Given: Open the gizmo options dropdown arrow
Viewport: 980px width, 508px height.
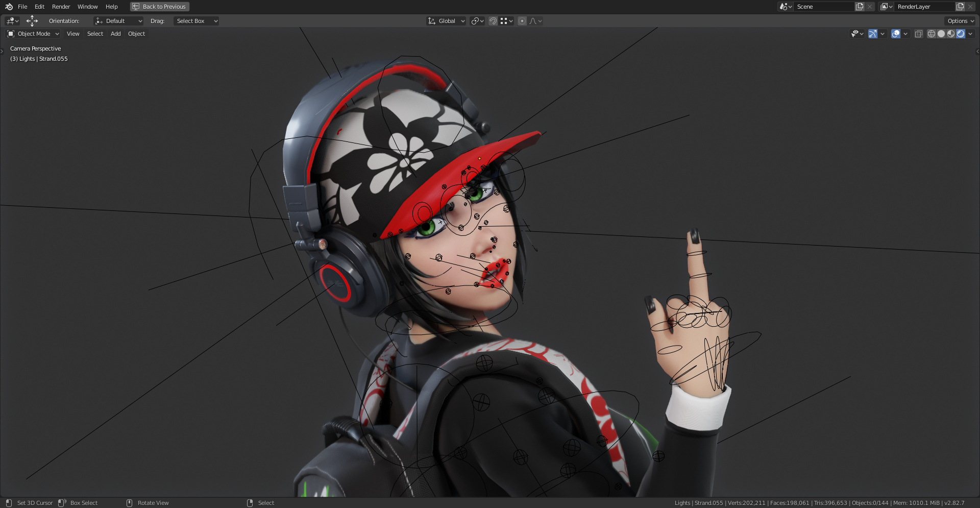Looking at the screenshot, I should (883, 34).
